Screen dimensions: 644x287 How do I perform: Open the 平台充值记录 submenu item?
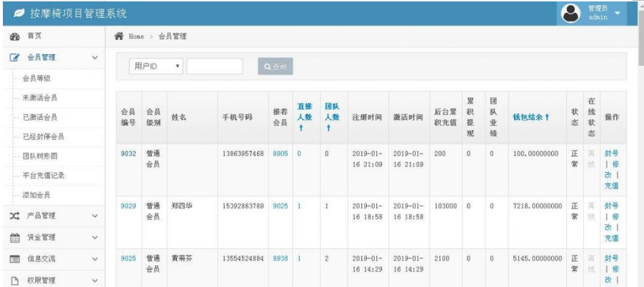43,176
